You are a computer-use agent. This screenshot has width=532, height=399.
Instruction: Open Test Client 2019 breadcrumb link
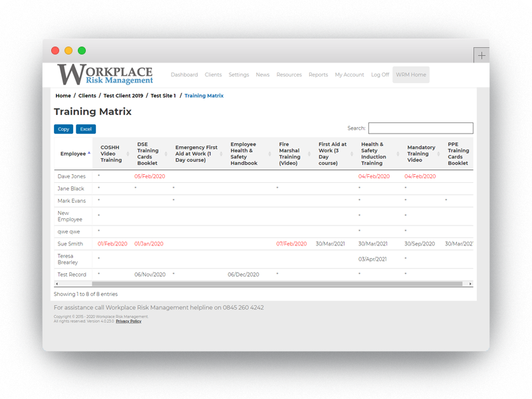pyautogui.click(x=123, y=96)
